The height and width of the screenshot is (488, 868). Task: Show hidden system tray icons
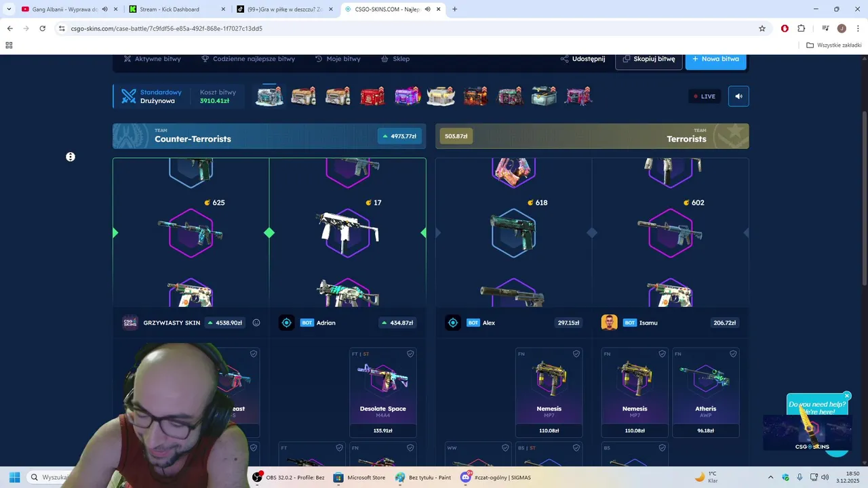click(771, 477)
